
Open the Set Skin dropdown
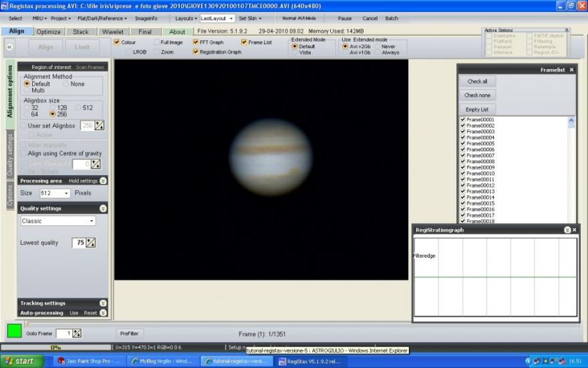point(250,19)
